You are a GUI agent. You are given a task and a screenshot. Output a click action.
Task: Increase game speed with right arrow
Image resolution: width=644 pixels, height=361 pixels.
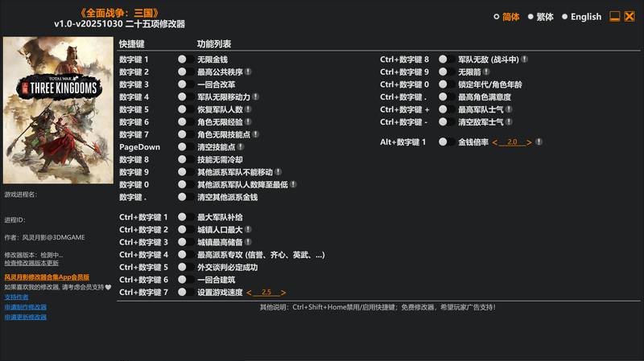(283, 293)
